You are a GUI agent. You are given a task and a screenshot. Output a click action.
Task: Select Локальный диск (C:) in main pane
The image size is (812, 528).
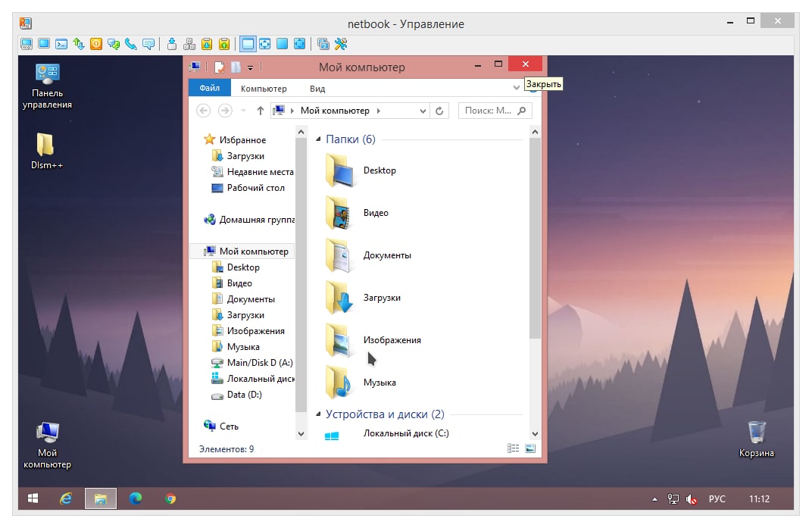(x=386, y=434)
